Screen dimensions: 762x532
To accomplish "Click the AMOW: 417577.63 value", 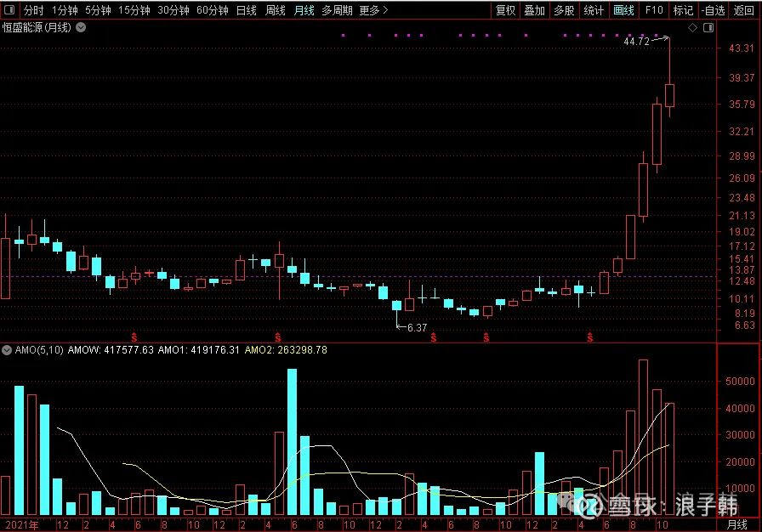I will 111,350.
